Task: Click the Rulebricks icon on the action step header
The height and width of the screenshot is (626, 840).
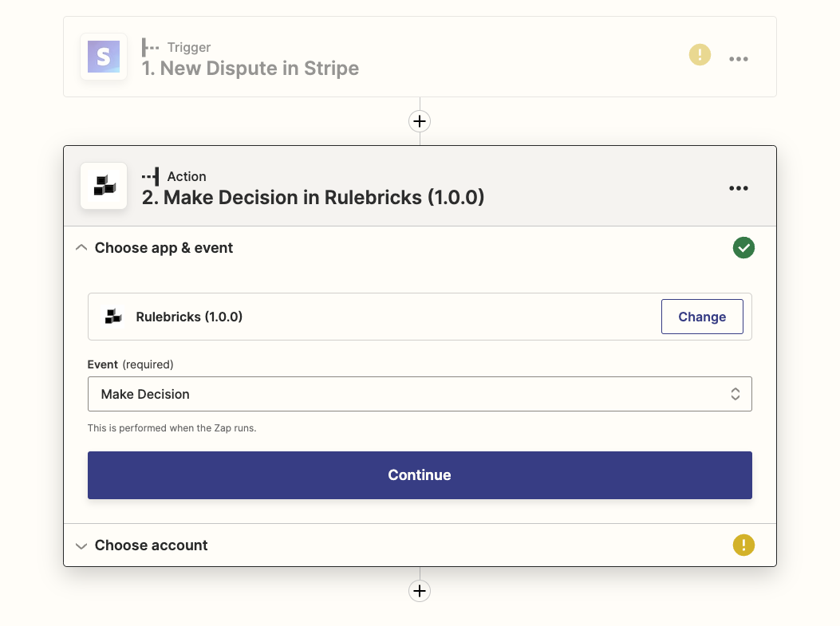Action: [103, 186]
